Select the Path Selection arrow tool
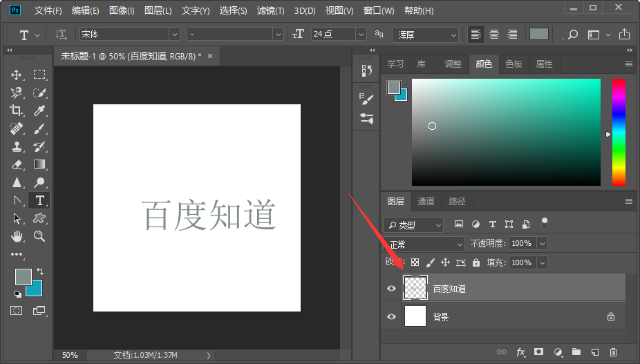Image resolution: width=640 pixels, height=364 pixels. (x=17, y=218)
